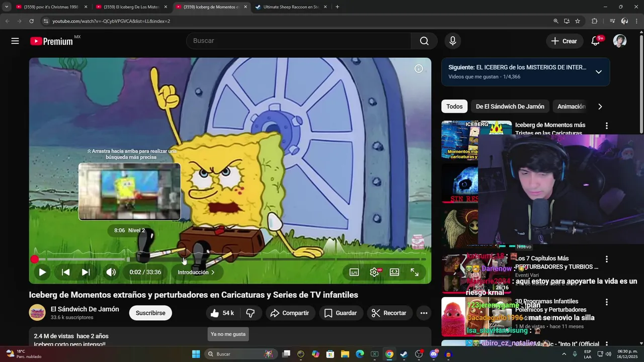The width and height of the screenshot is (644, 362).
Task: Open view site information icon
Action: click(x=46, y=21)
